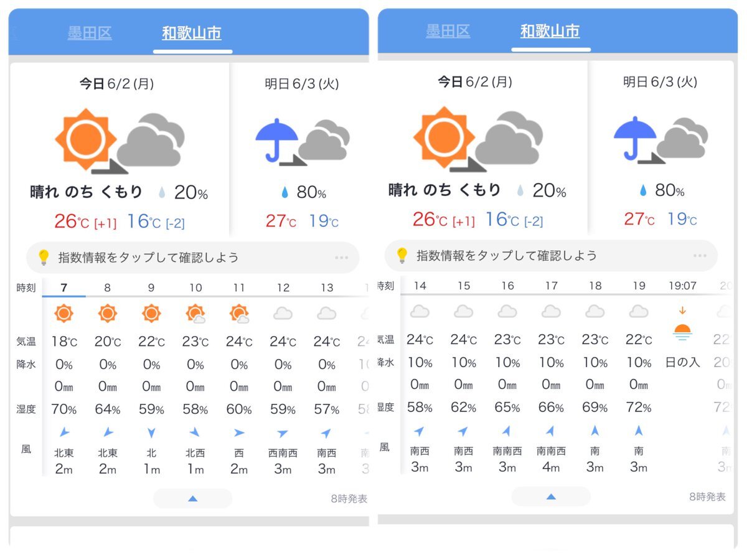Tap the south wind arrow at 18 o'clock
The image size is (747, 560).
click(595, 430)
